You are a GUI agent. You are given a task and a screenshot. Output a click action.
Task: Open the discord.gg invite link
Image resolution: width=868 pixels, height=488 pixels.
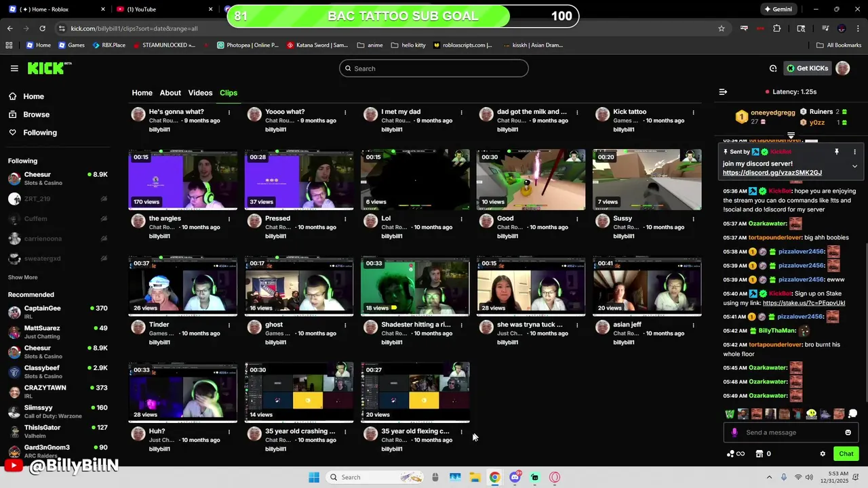[772, 173]
